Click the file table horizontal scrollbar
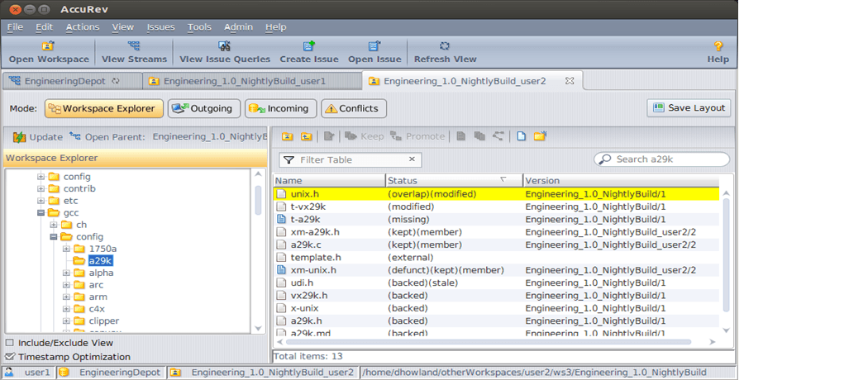This screenshot has height=380, width=868. (x=489, y=342)
